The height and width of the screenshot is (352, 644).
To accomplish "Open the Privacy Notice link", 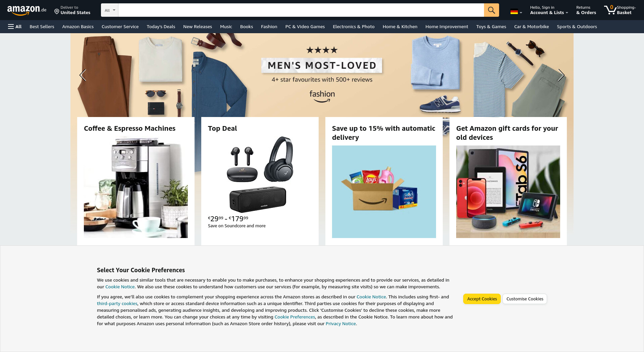I will coord(340,324).
